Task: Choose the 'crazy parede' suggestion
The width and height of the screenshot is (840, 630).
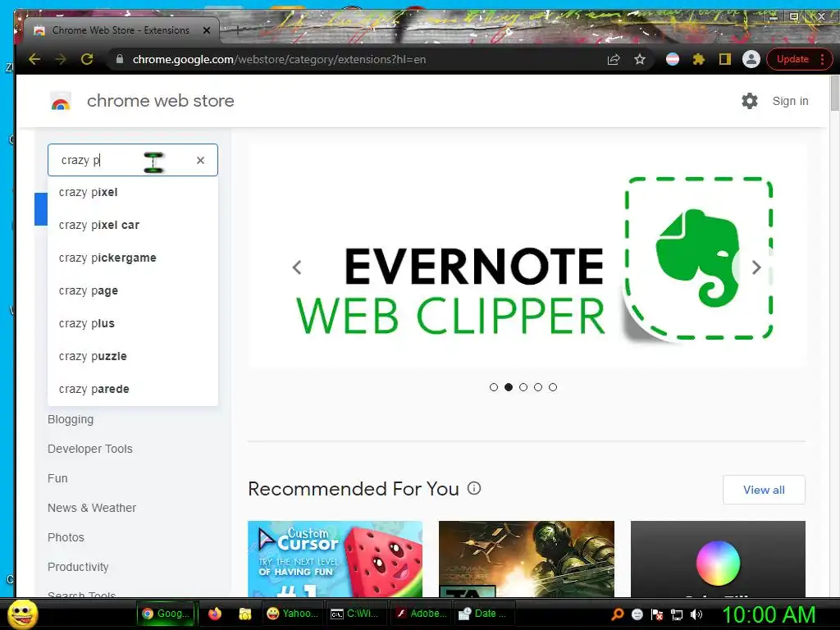Action: 133,389
